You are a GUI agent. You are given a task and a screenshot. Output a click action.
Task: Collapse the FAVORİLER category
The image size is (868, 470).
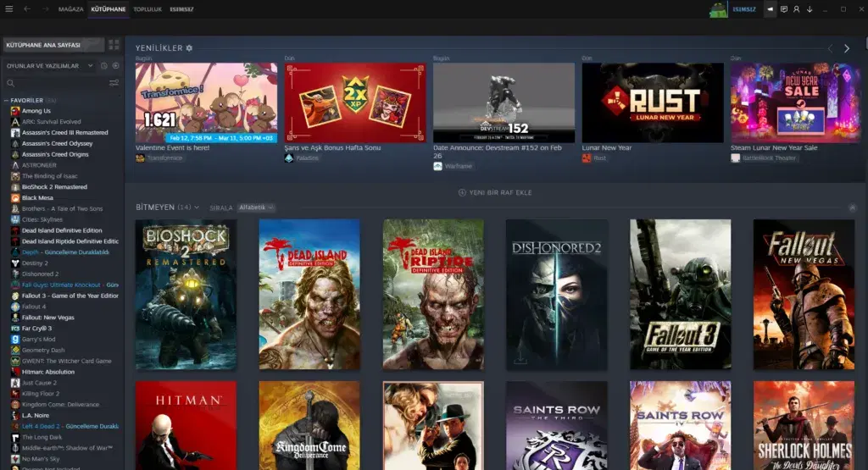point(6,101)
